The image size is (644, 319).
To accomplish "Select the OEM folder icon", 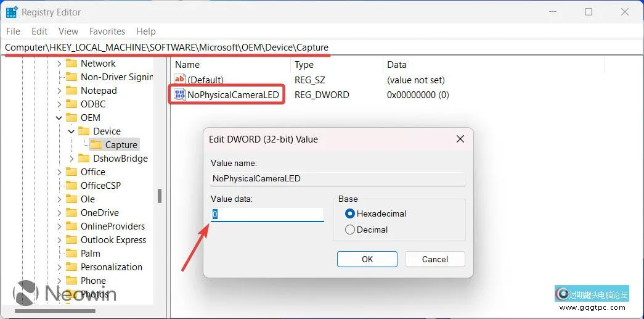I will click(x=71, y=118).
